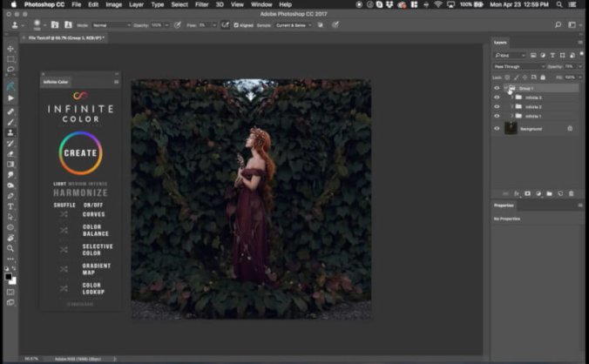Click the trash icon in Layers panel
589x364 pixels.
pos(572,192)
